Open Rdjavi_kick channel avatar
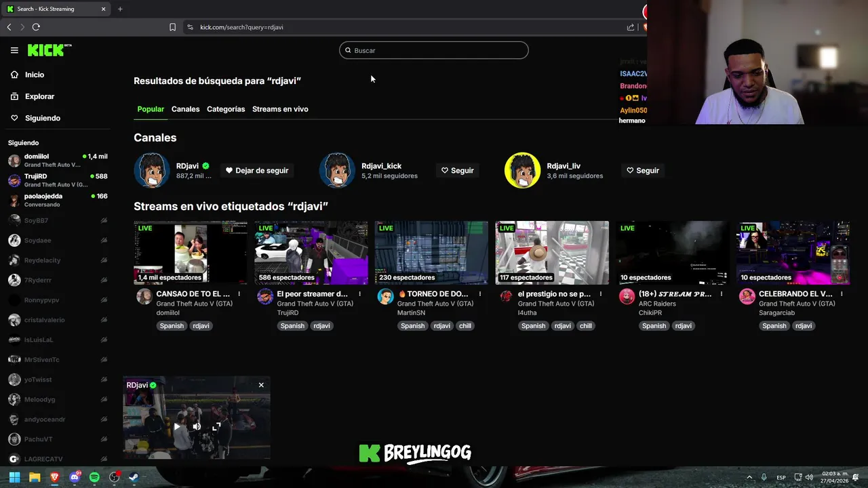This screenshot has height=488, width=868. tap(337, 170)
